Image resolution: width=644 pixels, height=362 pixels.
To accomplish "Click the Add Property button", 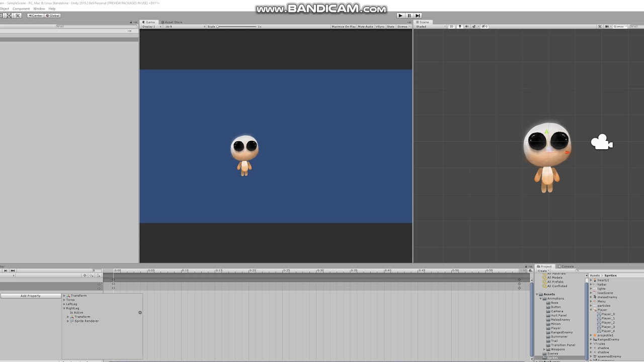I will 31,296.
